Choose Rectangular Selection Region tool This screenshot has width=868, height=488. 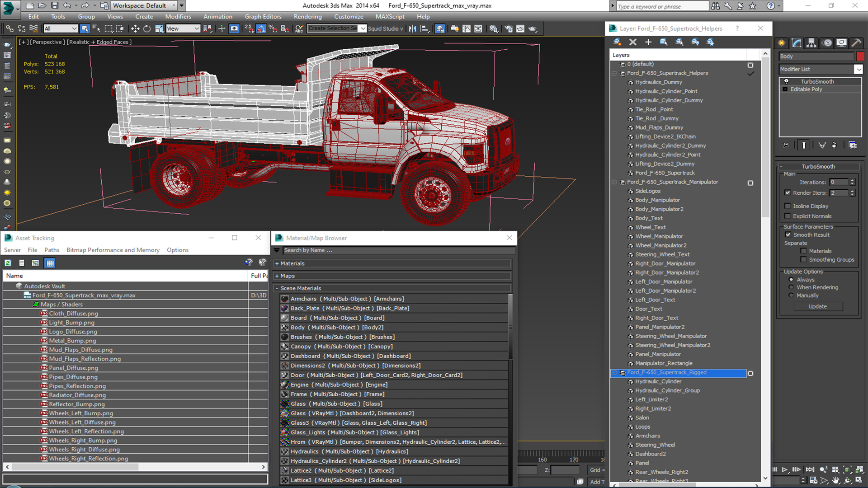(x=108, y=28)
